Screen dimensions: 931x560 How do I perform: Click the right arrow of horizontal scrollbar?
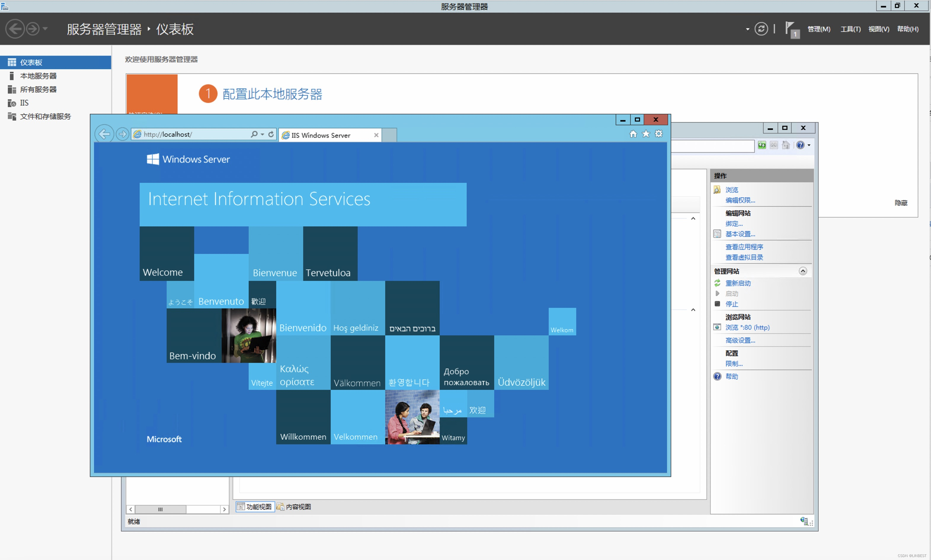[x=225, y=509]
